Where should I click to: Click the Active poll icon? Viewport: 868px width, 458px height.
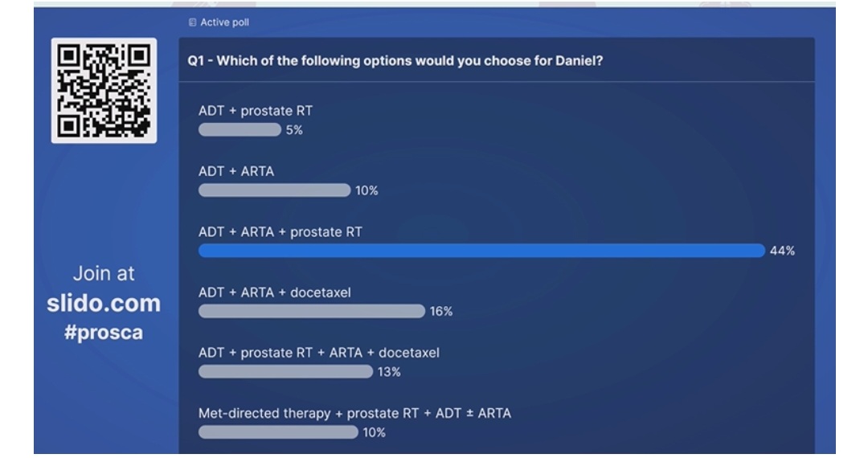click(192, 22)
